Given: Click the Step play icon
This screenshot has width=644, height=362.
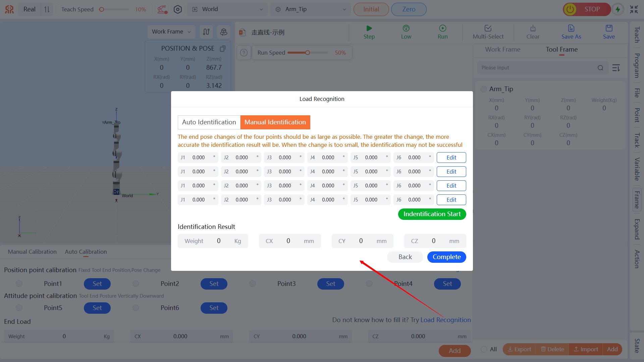Looking at the screenshot, I should pos(369,28).
